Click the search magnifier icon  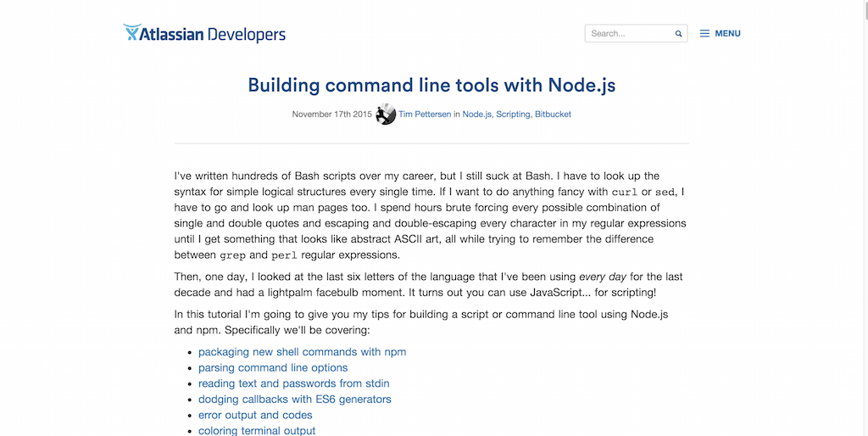coord(678,34)
